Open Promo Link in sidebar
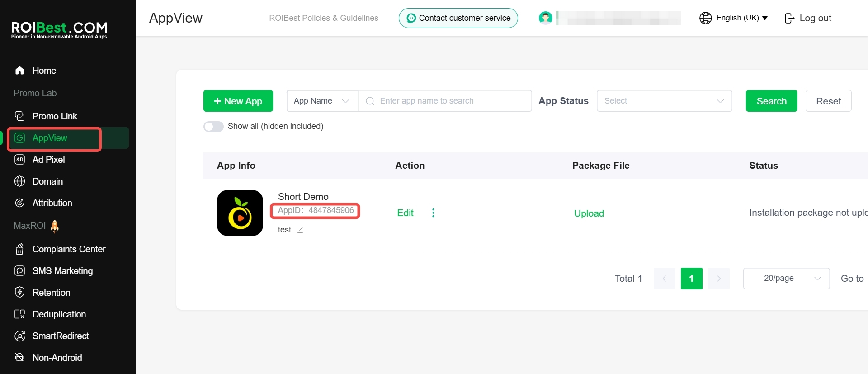 coord(55,116)
